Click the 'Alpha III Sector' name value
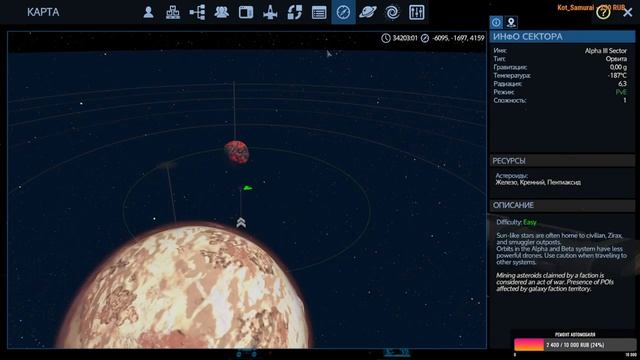Viewport: 640px width, 360px height. click(x=606, y=51)
